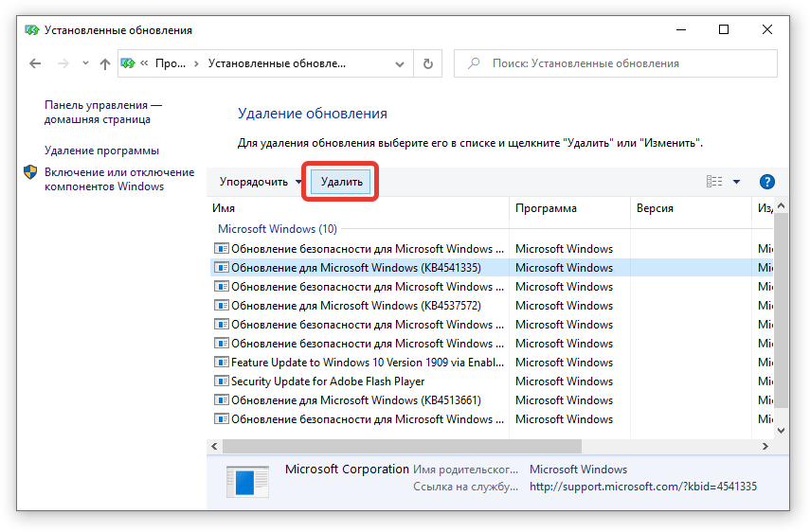810x532 pixels.
Task: Click the search magnifier icon
Action: tap(473, 64)
